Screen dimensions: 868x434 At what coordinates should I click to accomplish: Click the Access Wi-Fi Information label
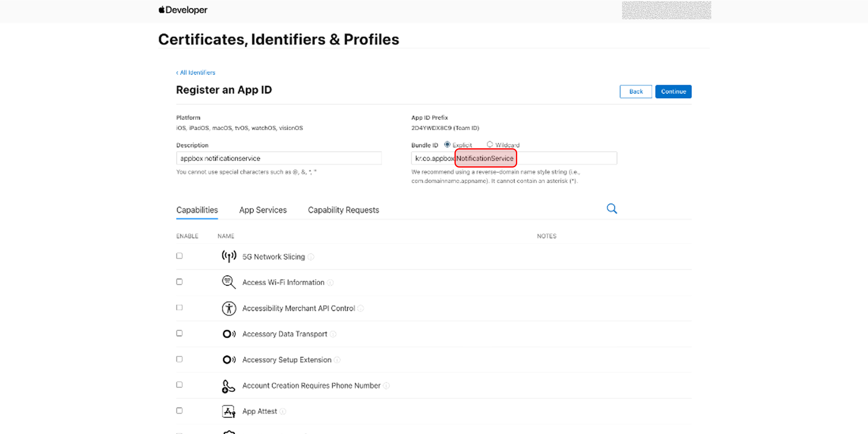283,283
